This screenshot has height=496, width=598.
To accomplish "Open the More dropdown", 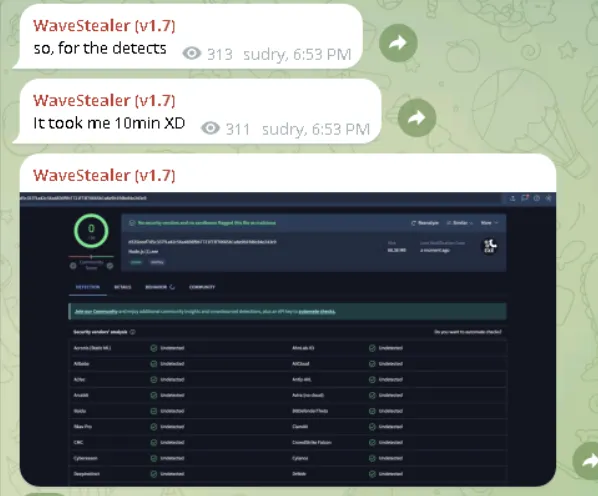I will tap(489, 223).
